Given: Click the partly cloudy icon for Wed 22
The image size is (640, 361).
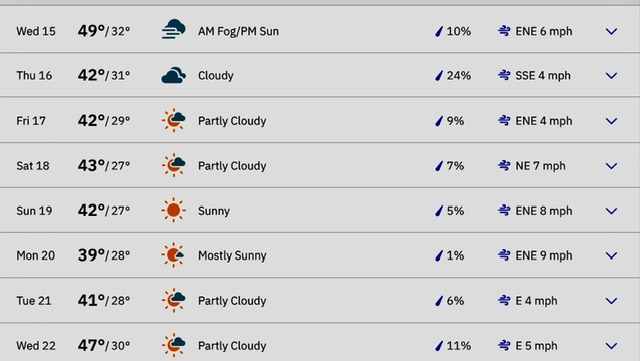Looking at the screenshot, I should pos(173,345).
